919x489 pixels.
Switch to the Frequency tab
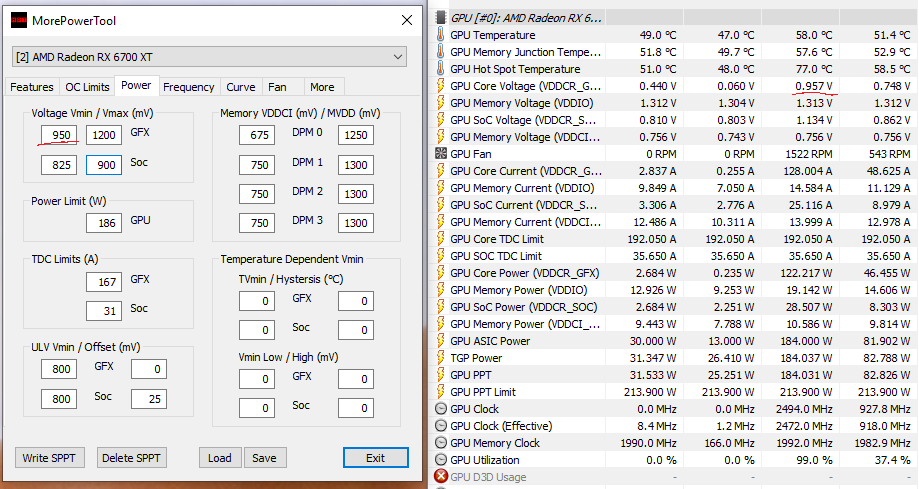tap(189, 87)
